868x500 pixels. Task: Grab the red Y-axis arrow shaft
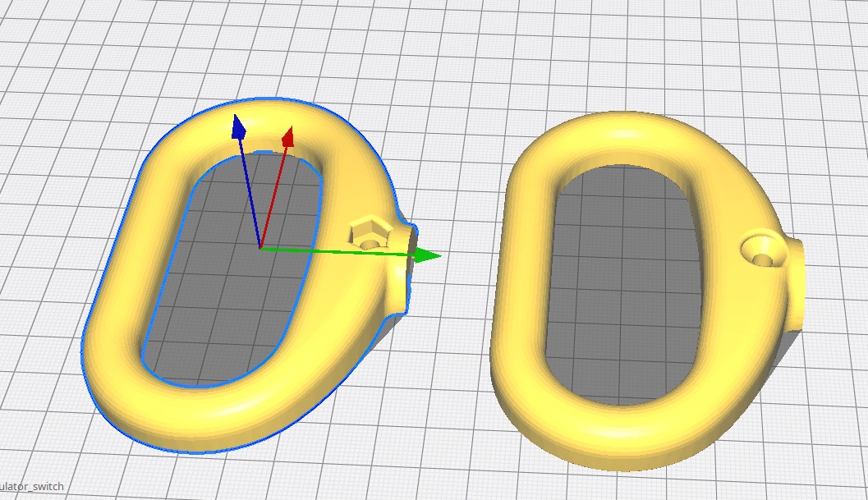(x=273, y=195)
